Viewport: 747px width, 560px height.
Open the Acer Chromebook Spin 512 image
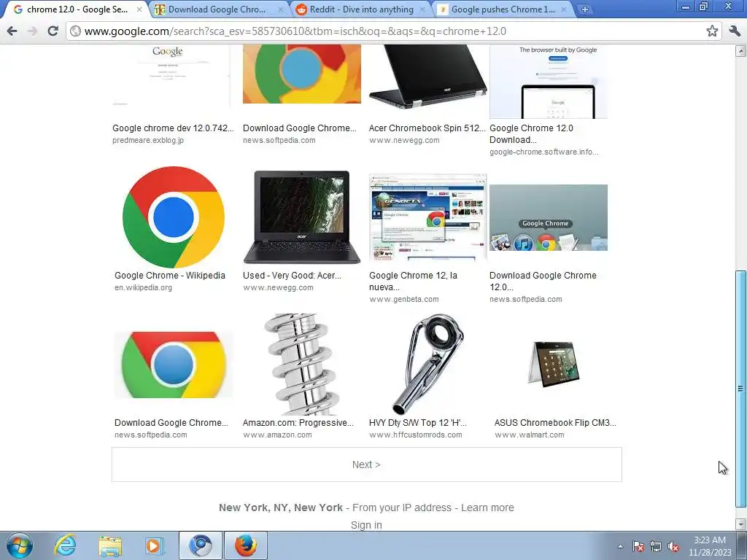[x=427, y=77]
